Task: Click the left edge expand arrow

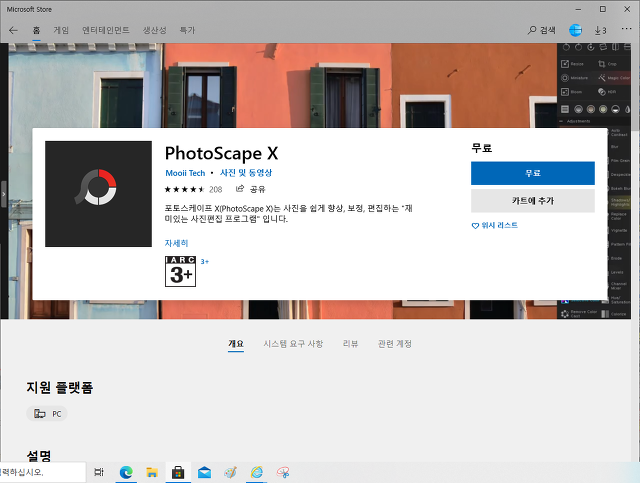Action: 4,194
